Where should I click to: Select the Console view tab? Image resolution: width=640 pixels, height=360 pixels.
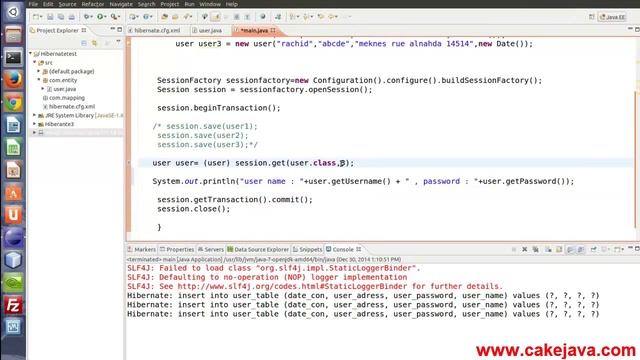[x=343, y=249]
